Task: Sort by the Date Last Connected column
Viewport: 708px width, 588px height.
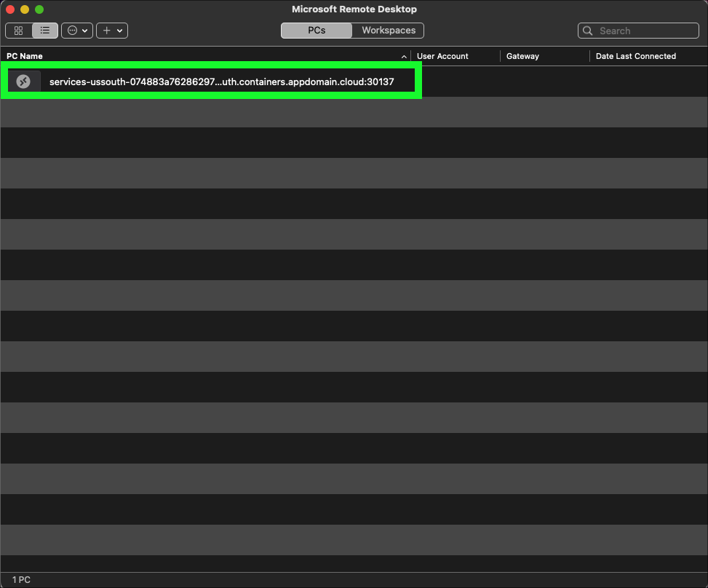Action: click(x=635, y=56)
